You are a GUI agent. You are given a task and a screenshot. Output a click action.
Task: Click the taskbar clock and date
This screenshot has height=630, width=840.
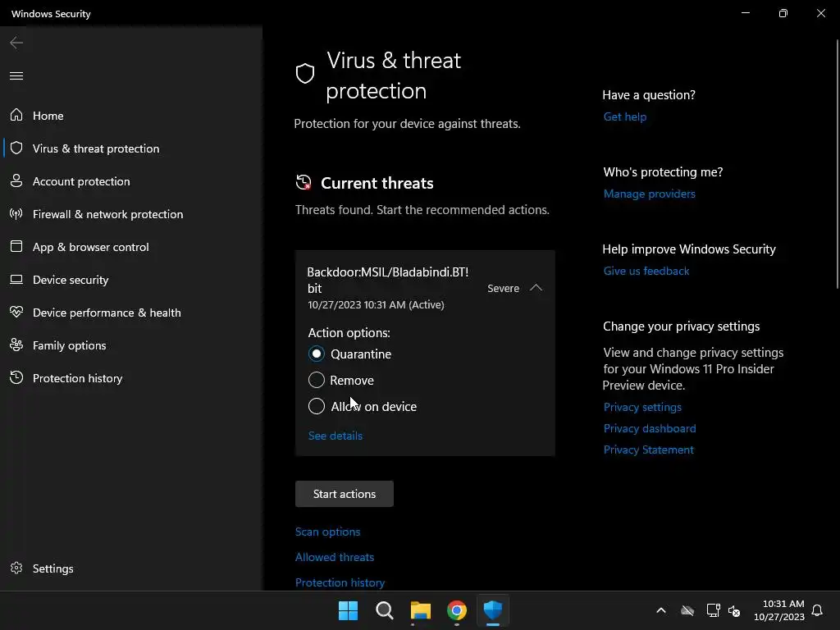tap(779, 610)
